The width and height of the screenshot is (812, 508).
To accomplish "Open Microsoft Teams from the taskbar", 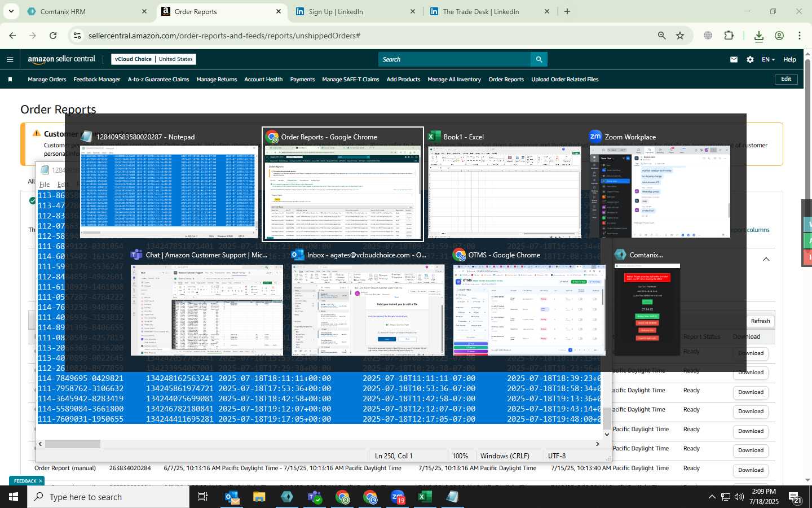I will (314, 497).
